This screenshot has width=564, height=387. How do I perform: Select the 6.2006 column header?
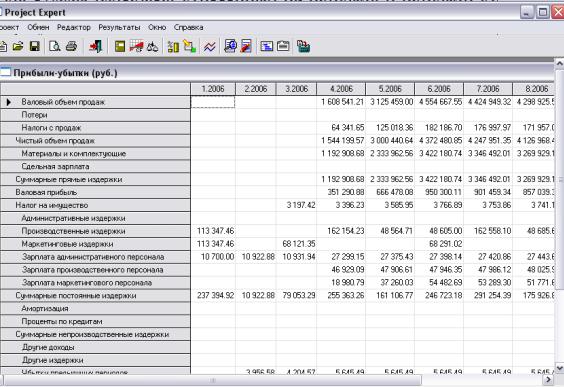coord(439,89)
